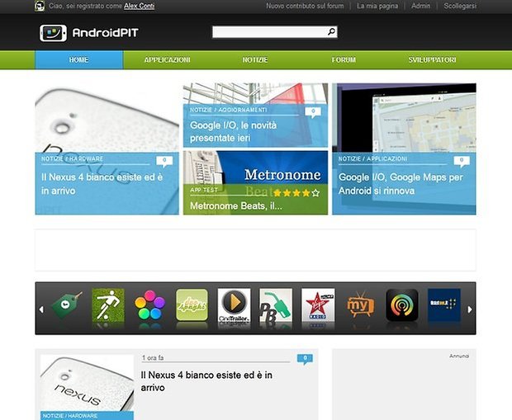Click the Alex Conti profile link
Screen dimensions: 512x420
(139, 6)
